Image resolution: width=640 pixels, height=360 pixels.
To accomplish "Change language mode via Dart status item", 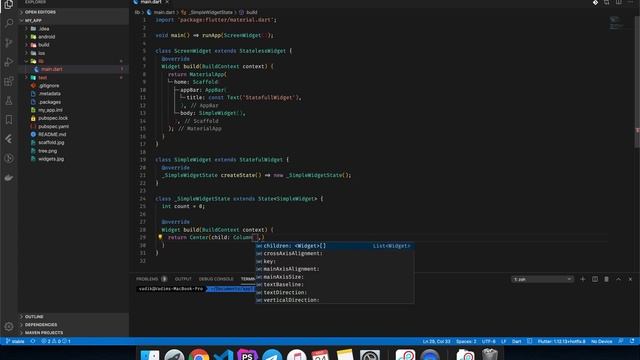I will pyautogui.click(x=516, y=341).
